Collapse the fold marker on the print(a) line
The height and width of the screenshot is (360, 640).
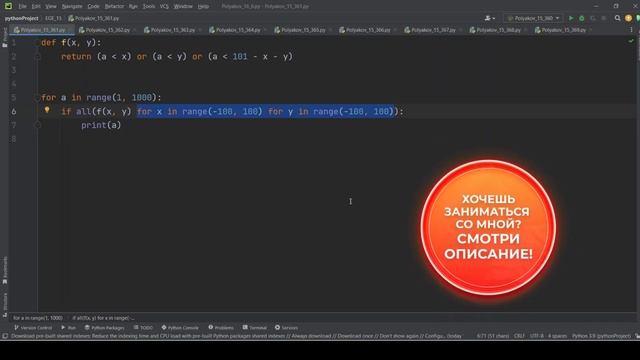[x=38, y=125]
